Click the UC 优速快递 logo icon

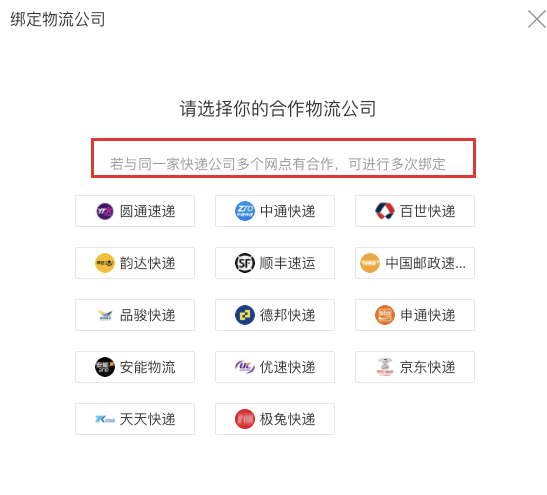pyautogui.click(x=245, y=367)
